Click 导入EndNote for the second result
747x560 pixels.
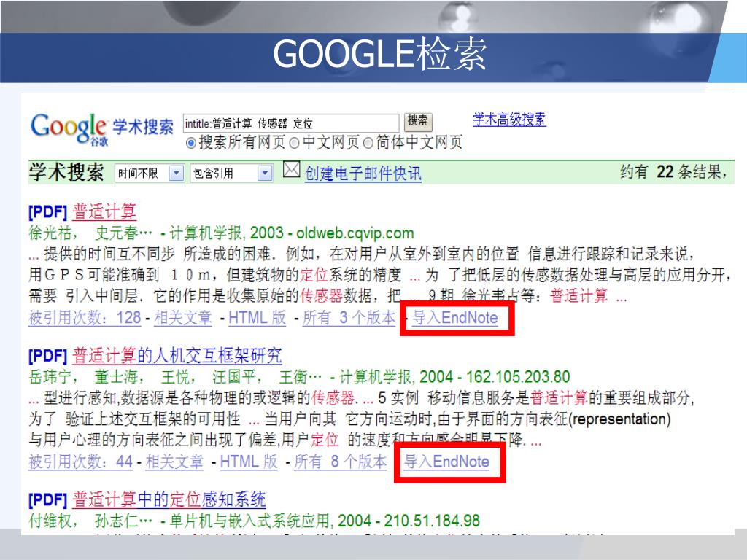[x=446, y=462]
